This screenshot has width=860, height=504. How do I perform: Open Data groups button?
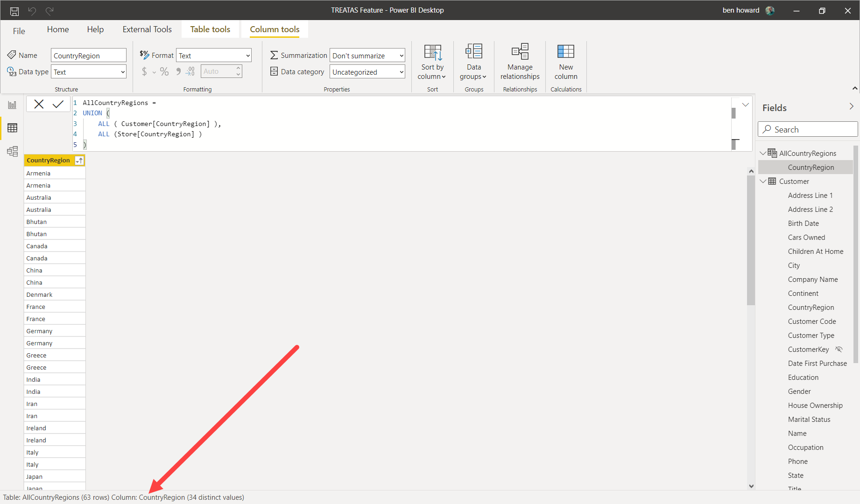tap(473, 62)
